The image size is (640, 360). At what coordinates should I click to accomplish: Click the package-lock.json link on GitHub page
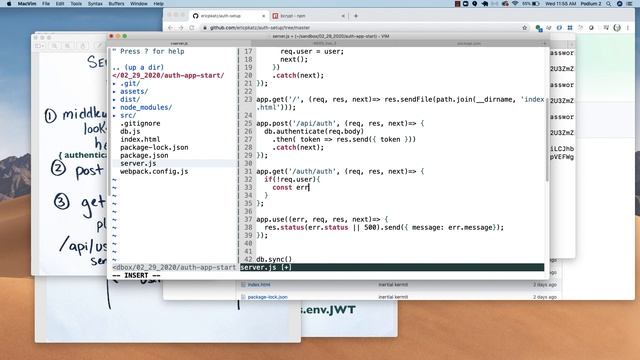click(267, 297)
